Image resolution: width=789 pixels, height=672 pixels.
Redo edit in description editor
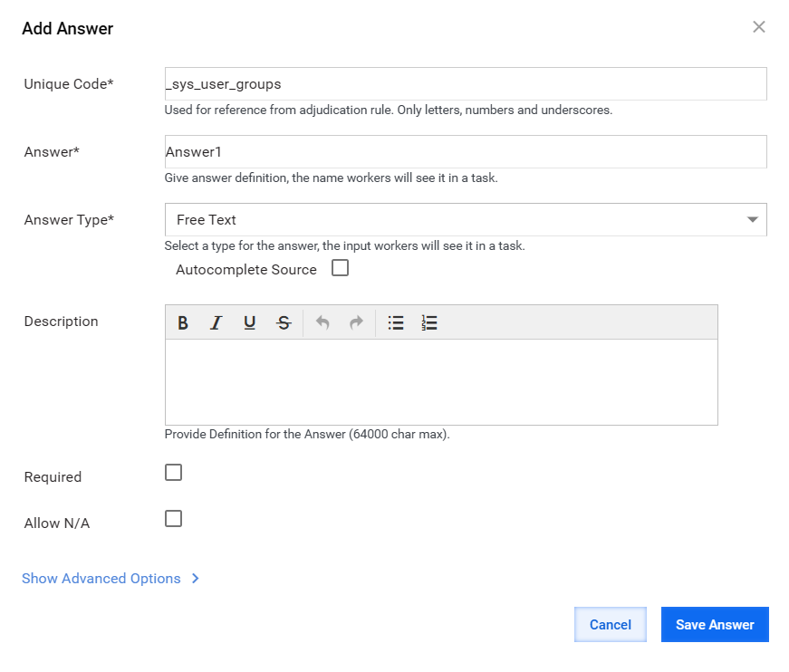(x=356, y=322)
